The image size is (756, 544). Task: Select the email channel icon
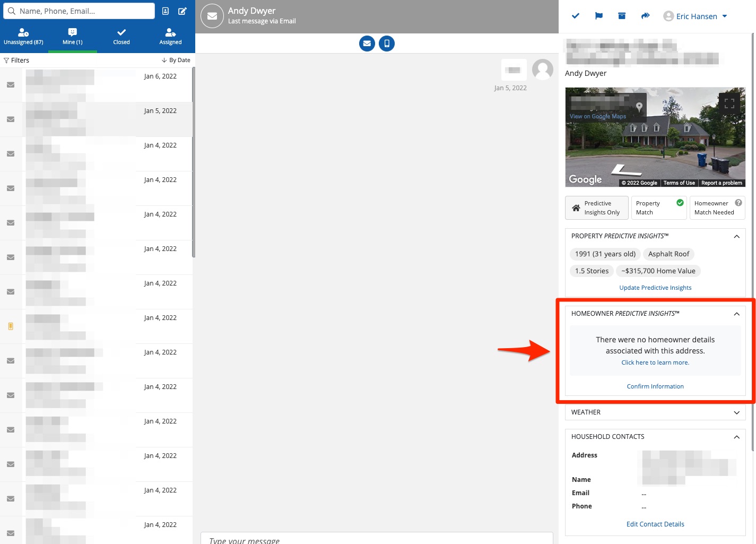367,44
